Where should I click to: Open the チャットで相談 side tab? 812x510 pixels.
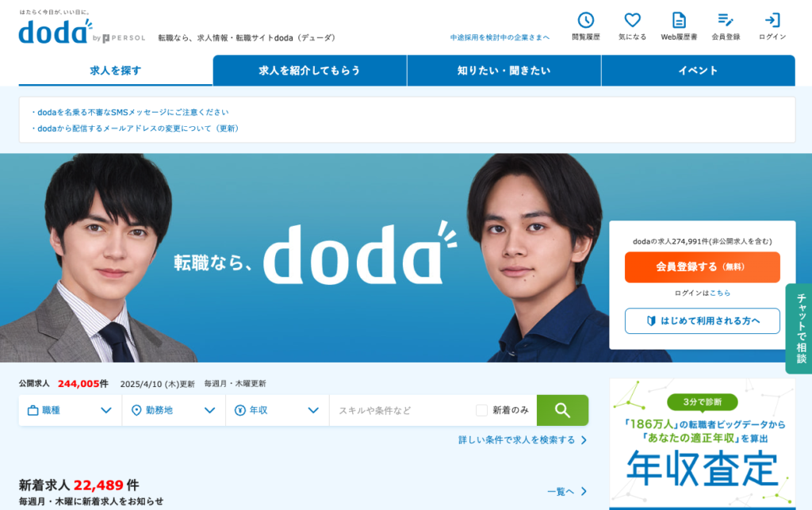coord(800,328)
